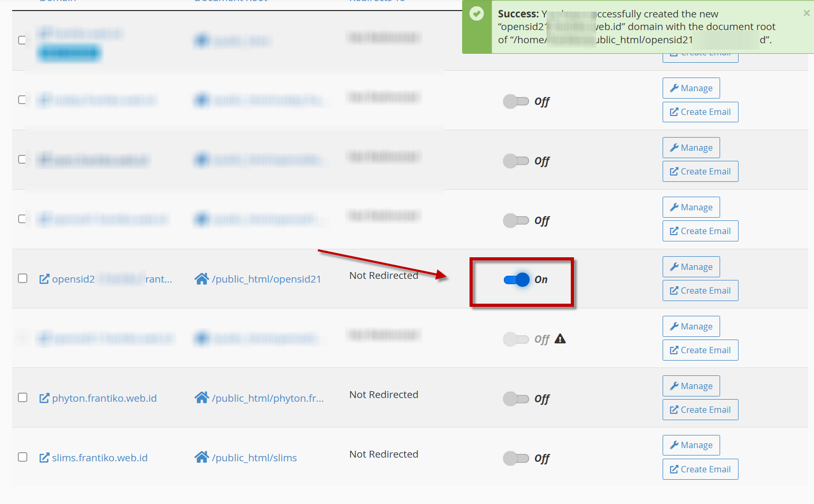This screenshot has width=814, height=504.
Task: Enable the redirect toggle for phyton.frantiko.web.id
Action: click(515, 399)
